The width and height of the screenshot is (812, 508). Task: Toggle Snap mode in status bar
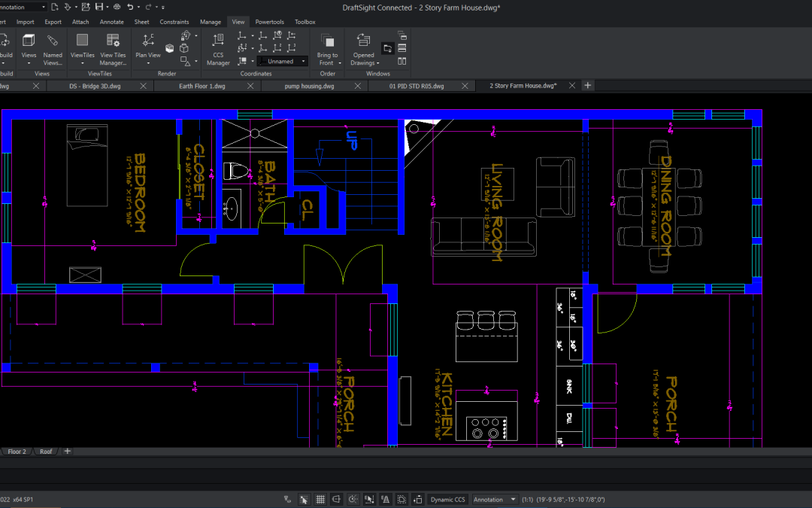coord(304,500)
